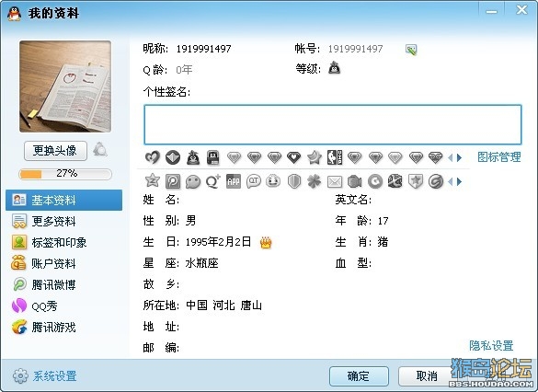The height and width of the screenshot is (392, 538).
Task: Click the APP icon
Action: (x=234, y=181)
